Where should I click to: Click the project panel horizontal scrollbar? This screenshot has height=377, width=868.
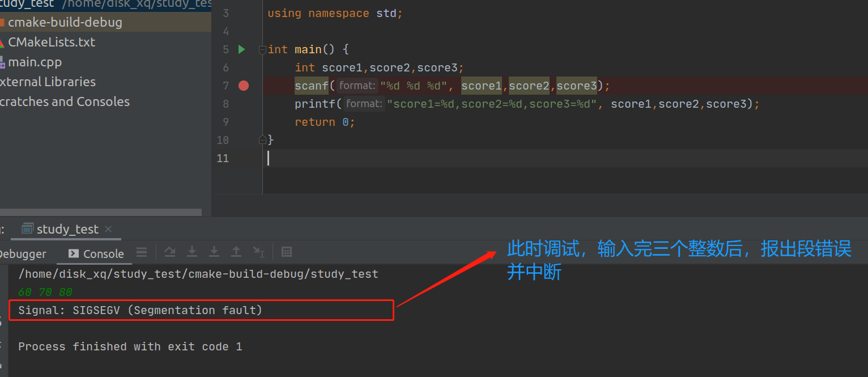[x=101, y=213]
